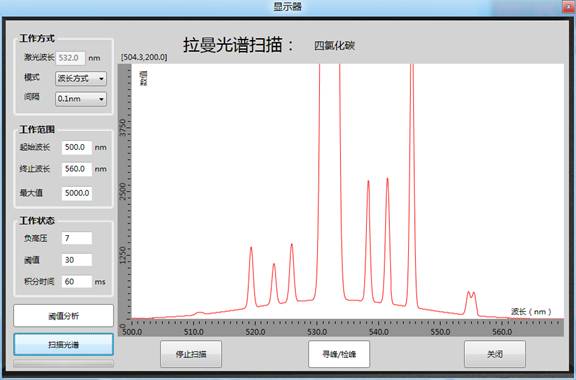Click the 负高压 field showing 7
The height and width of the screenshot is (380, 576).
coord(76,238)
